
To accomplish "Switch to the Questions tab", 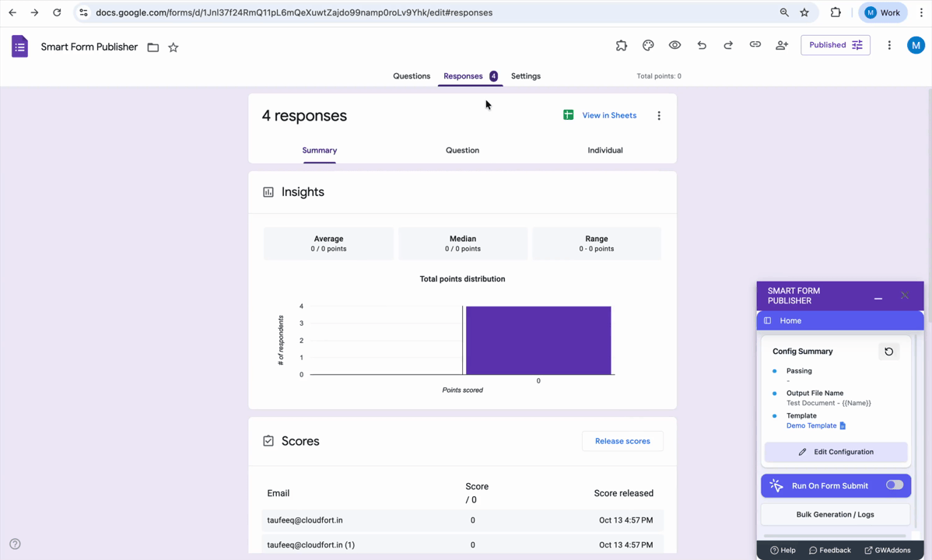I will pyautogui.click(x=412, y=76).
